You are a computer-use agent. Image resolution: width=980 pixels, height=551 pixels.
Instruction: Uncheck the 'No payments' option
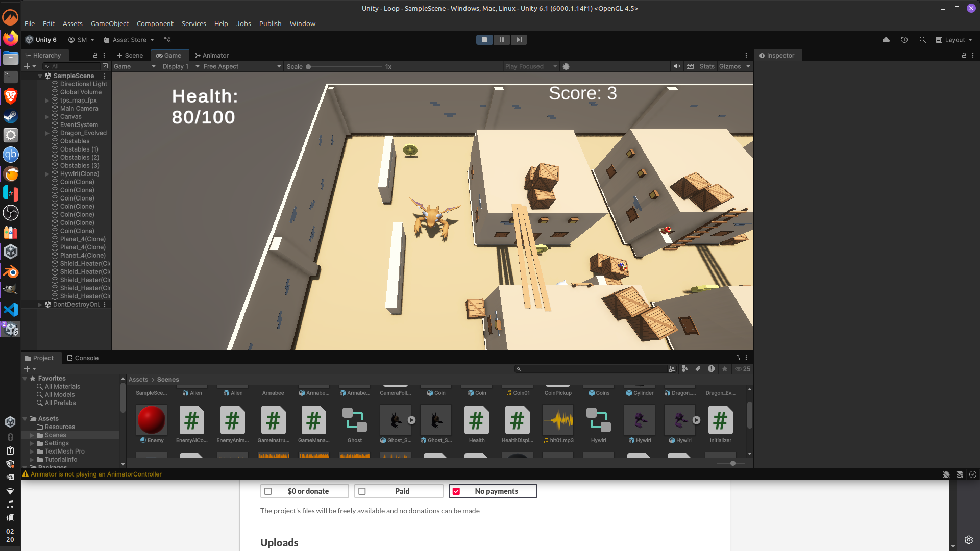click(456, 491)
